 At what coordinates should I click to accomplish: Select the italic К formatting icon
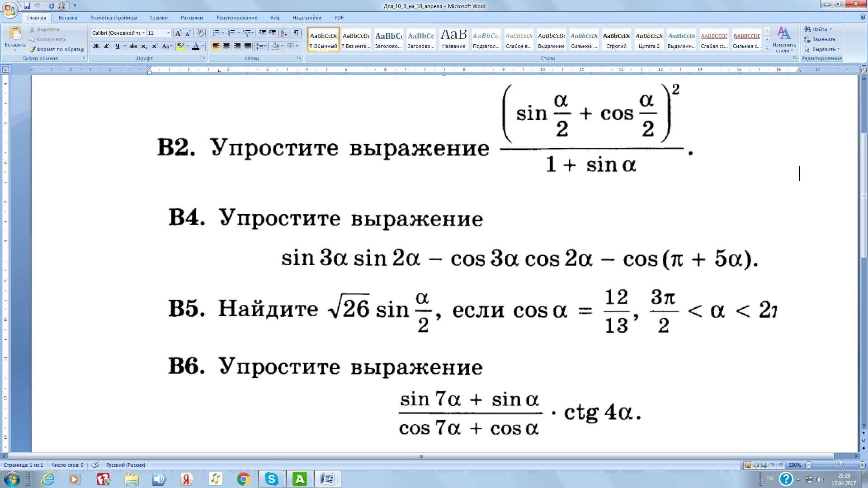(x=106, y=46)
